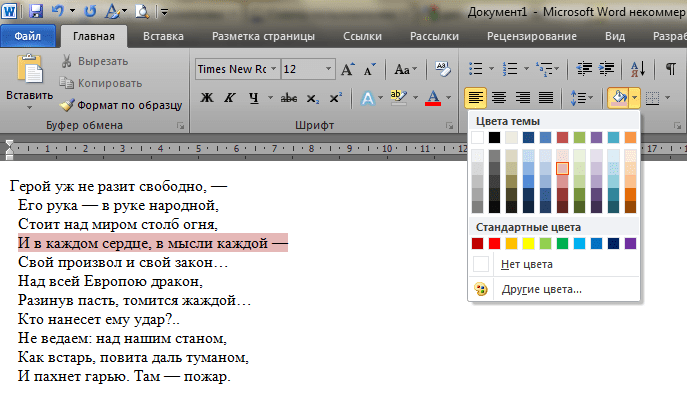The width and height of the screenshot is (687, 404).
Task: Click the Clear formatting eraser icon
Action: [x=443, y=69]
